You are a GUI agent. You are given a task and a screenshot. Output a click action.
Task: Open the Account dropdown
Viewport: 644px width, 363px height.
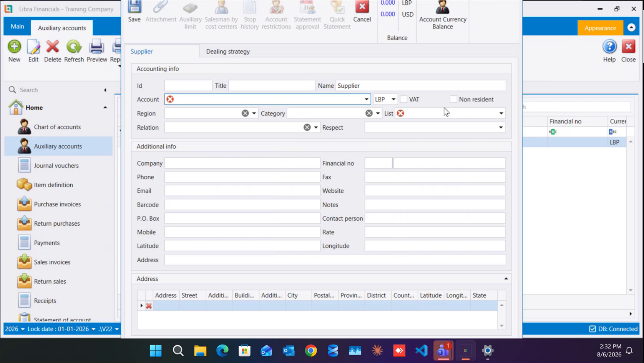[x=367, y=99]
